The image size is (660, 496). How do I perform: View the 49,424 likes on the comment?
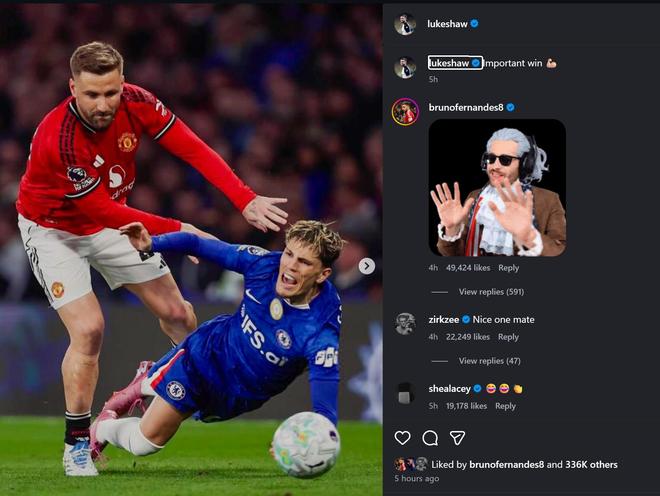468,268
